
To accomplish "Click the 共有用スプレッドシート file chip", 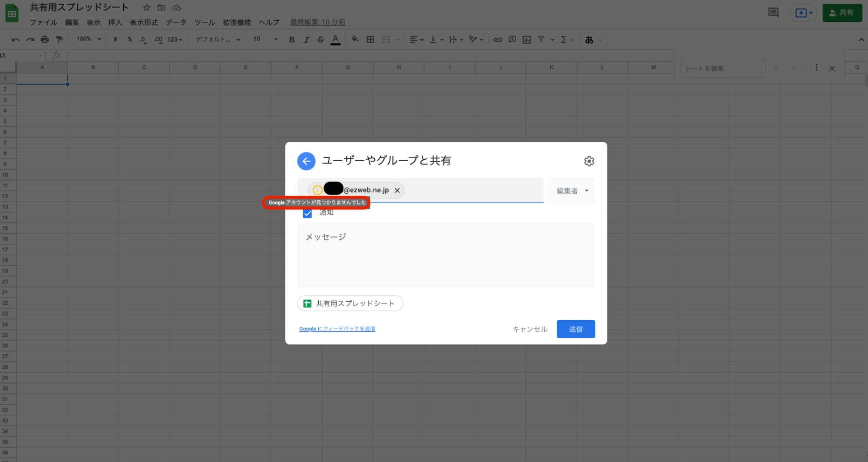I will pos(350,303).
